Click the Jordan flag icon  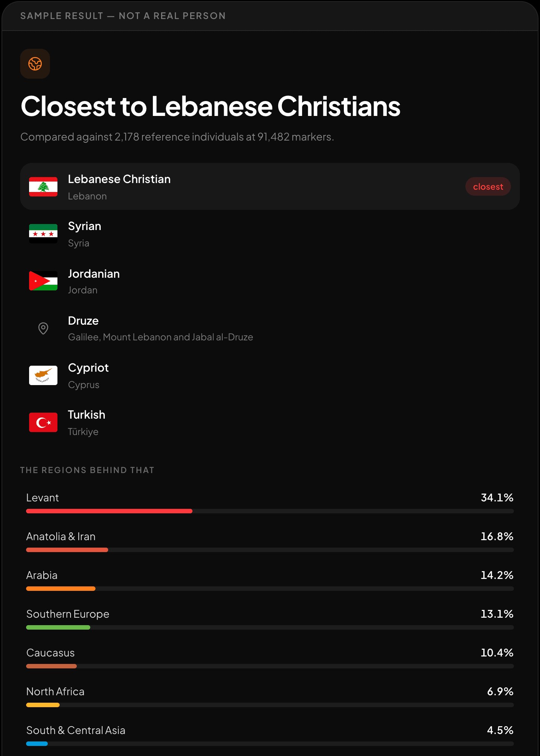43,281
